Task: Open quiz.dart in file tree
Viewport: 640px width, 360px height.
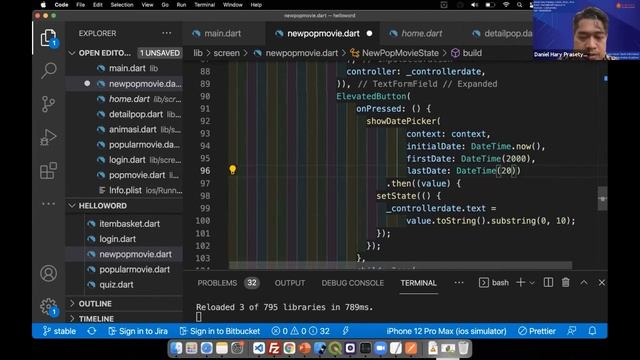Action: 124,284
